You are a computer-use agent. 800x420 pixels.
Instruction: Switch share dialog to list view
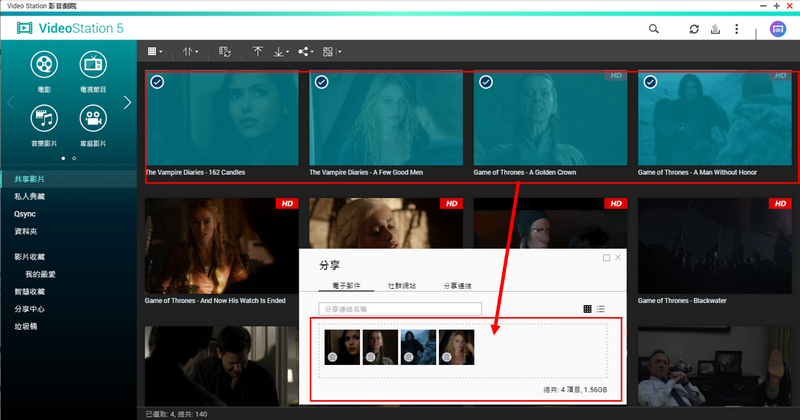601,309
